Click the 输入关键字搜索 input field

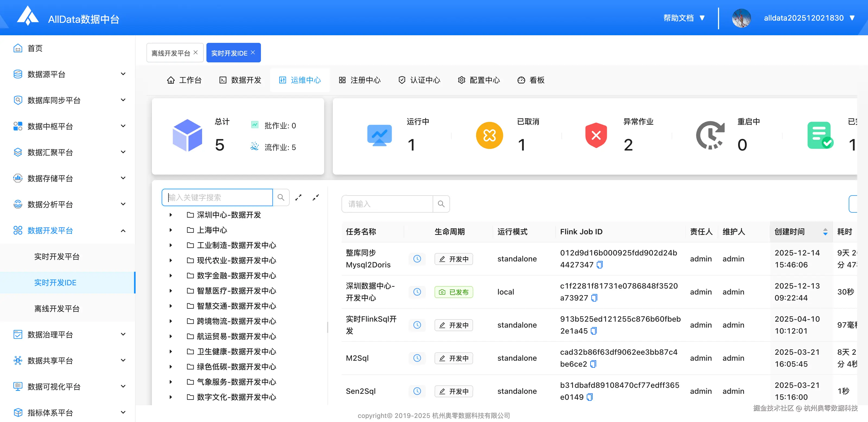pyautogui.click(x=217, y=197)
